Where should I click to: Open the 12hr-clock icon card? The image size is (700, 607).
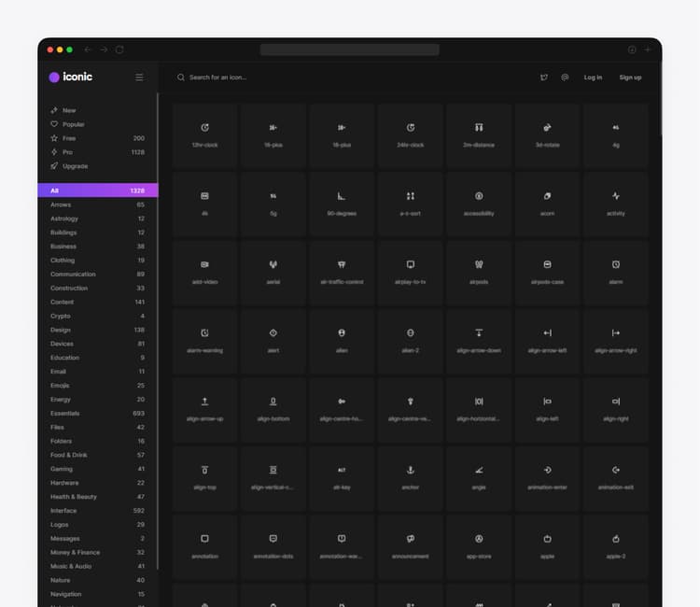205,135
